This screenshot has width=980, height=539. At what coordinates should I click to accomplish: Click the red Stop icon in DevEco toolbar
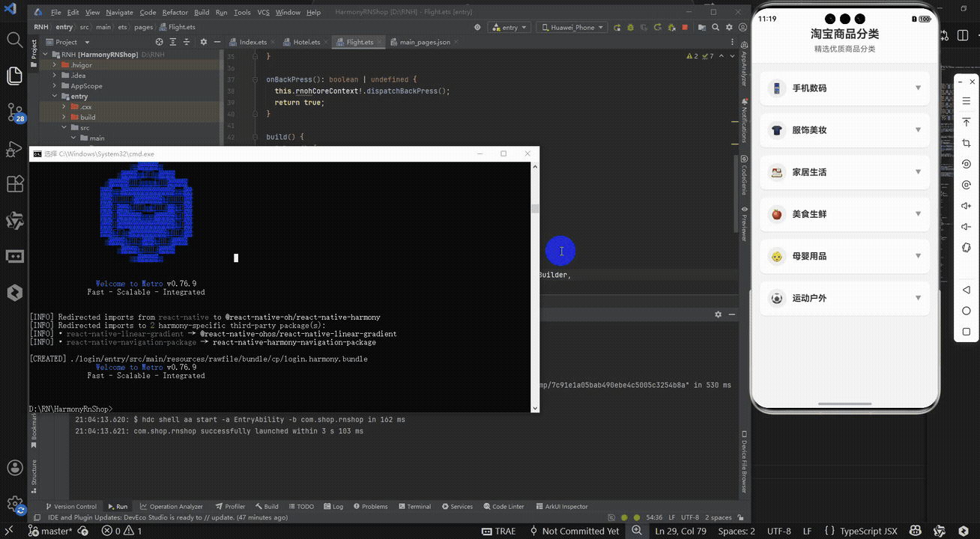tap(685, 27)
